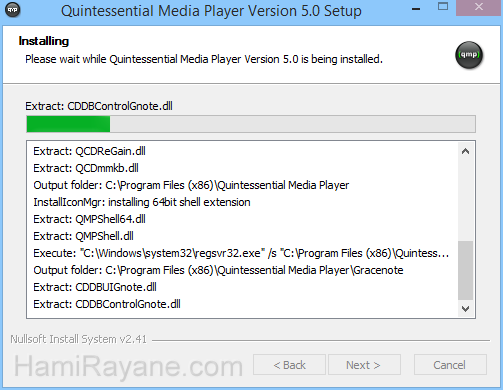
Task: Click the Back button
Action: (x=289, y=365)
